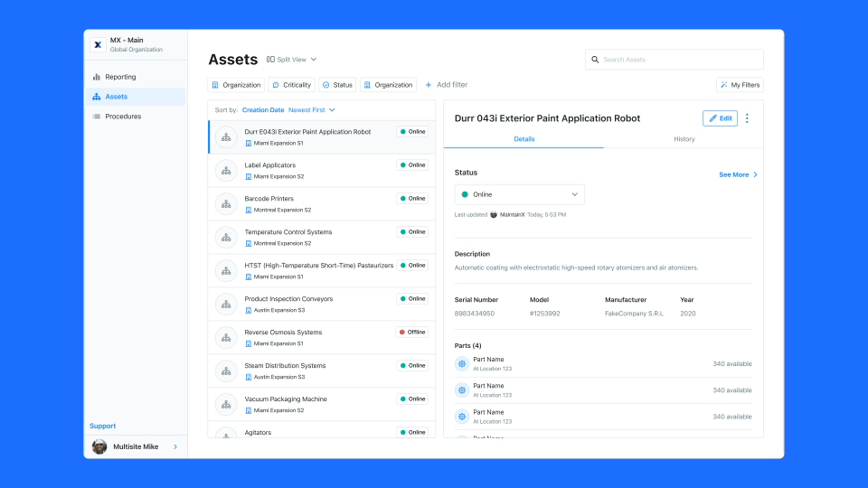Click manufacturer FakeCompany S.R.L.
The height and width of the screenshot is (488, 868).
[634, 314]
